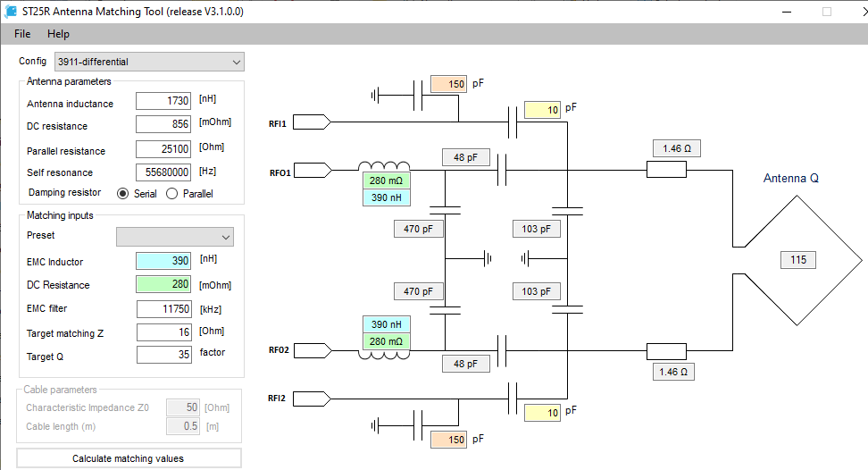Click the RFO2 port connector symbol

coord(312,350)
